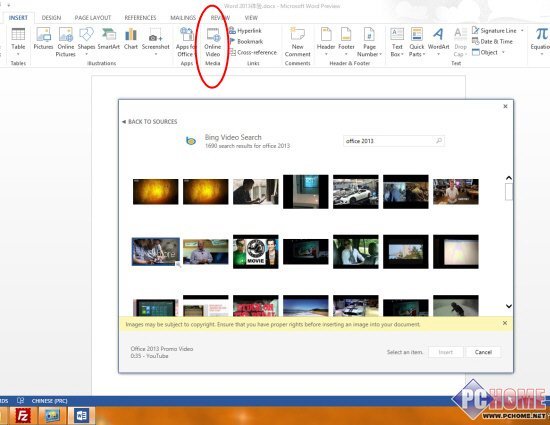This screenshot has width=550, height=425.
Task: Open the REFERENCES tab
Action: [x=140, y=18]
